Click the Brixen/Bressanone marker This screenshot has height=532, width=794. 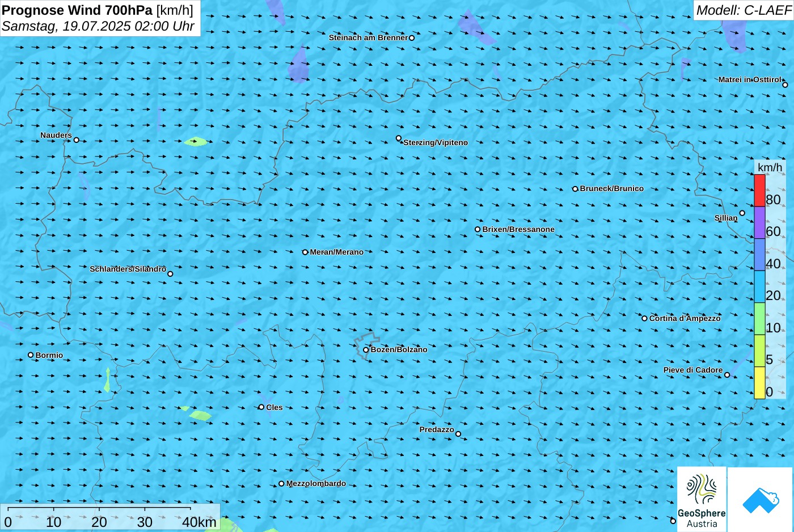pos(478,230)
